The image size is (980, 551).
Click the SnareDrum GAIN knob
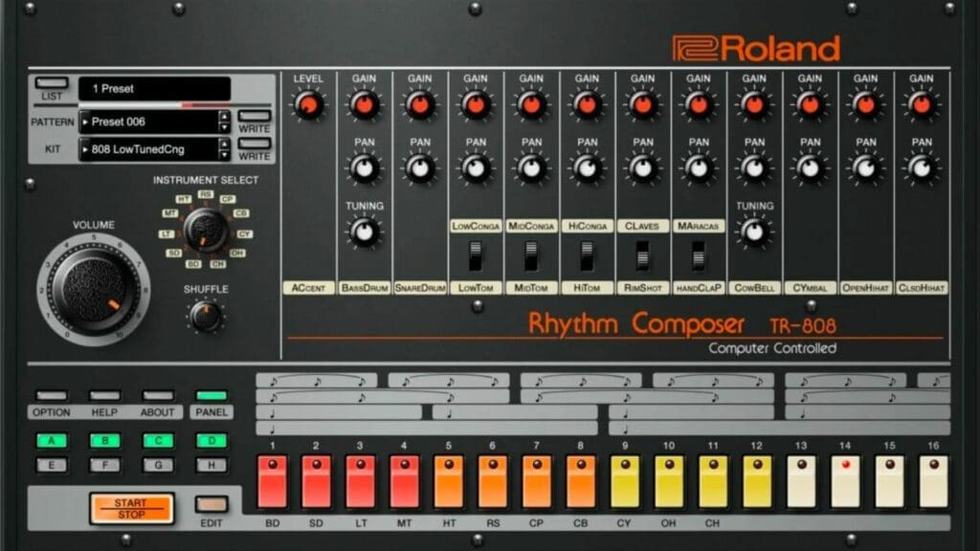420,105
